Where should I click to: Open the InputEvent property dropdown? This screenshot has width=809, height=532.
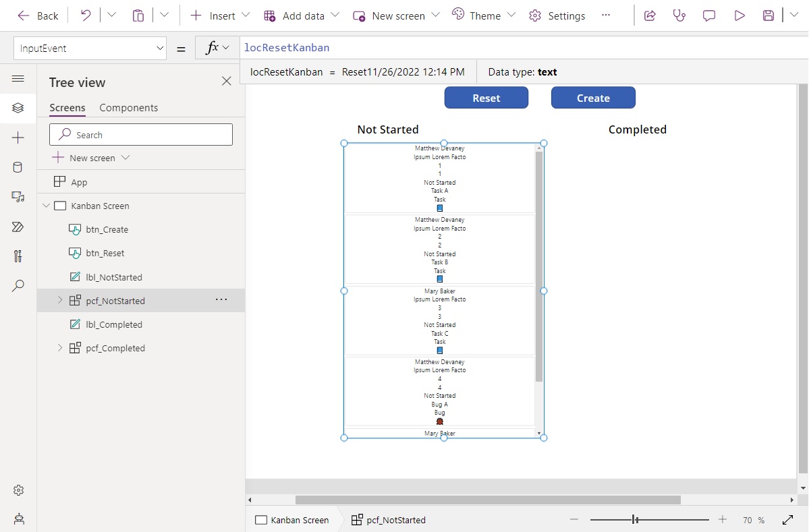[x=160, y=48]
